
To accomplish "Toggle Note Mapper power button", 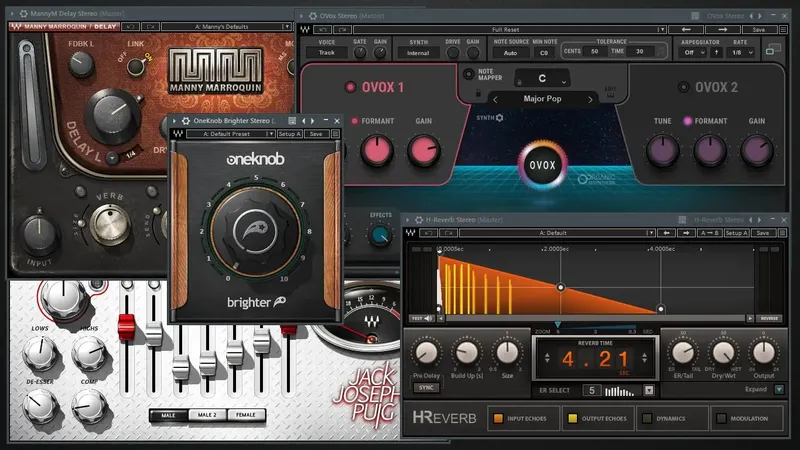I will pyautogui.click(x=468, y=74).
